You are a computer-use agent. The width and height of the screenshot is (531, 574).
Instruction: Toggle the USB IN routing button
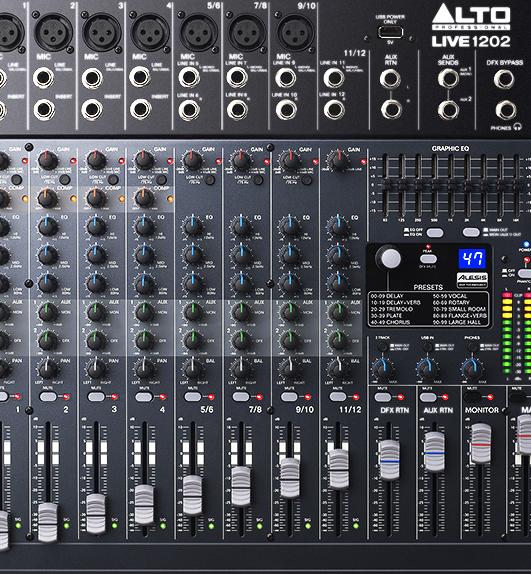[x=427, y=346]
